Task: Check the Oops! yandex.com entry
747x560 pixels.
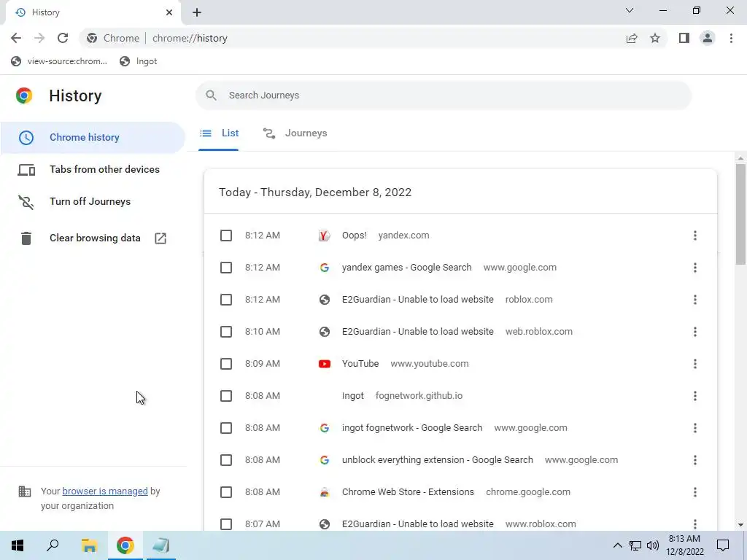Action: 226,236
